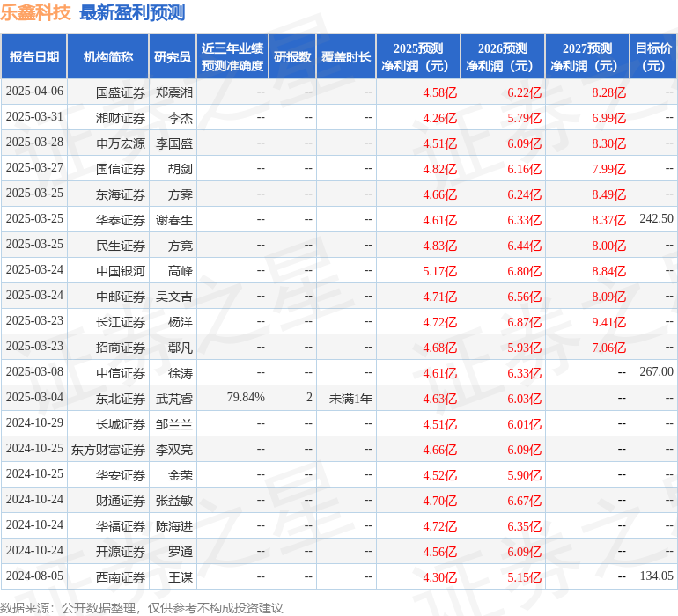Select researcher 胡剑
This screenshot has height=616, width=678.
pyautogui.click(x=181, y=169)
